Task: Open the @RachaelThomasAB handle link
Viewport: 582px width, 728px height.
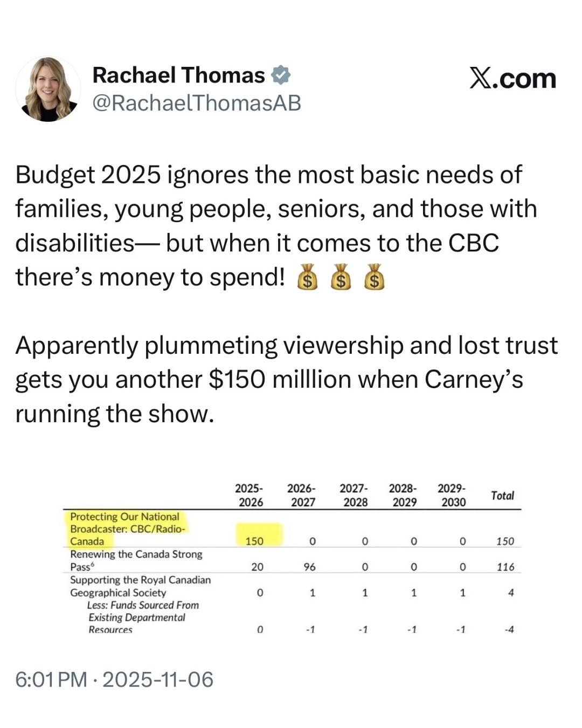Action: (197, 103)
